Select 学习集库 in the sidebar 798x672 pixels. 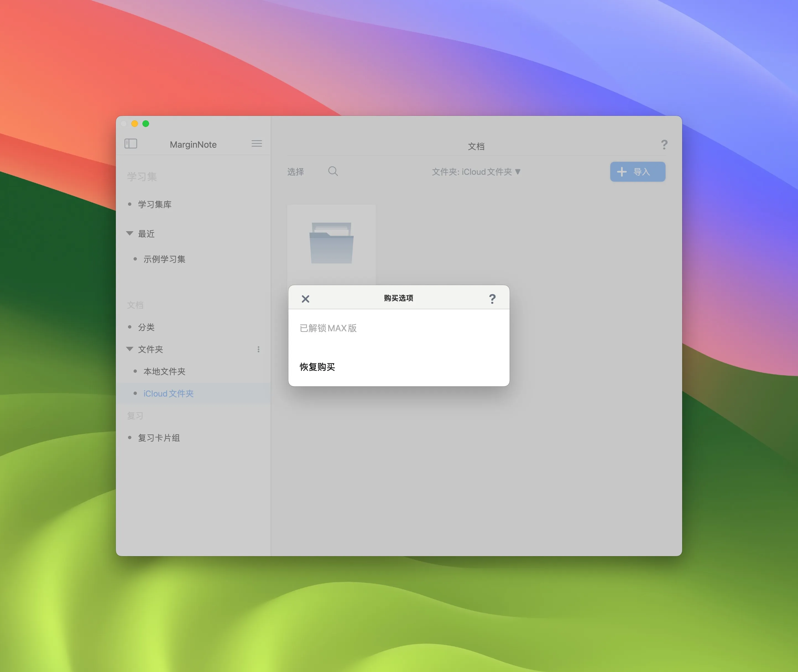154,205
